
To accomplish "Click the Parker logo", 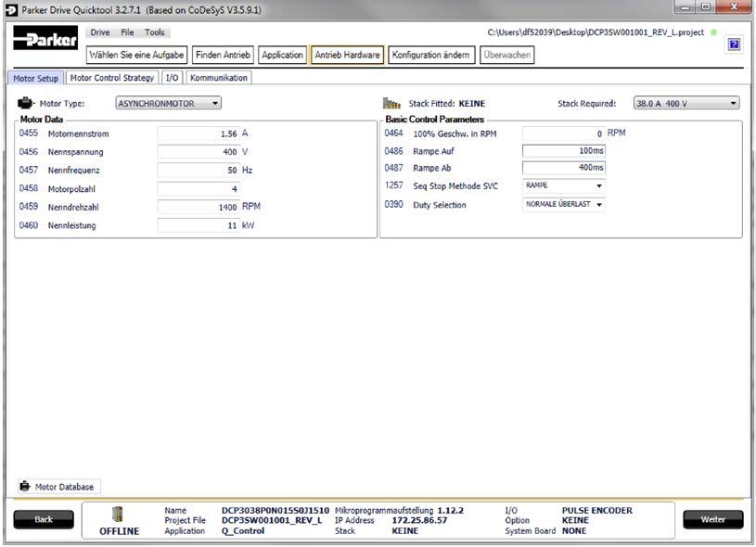I will 45,38.
